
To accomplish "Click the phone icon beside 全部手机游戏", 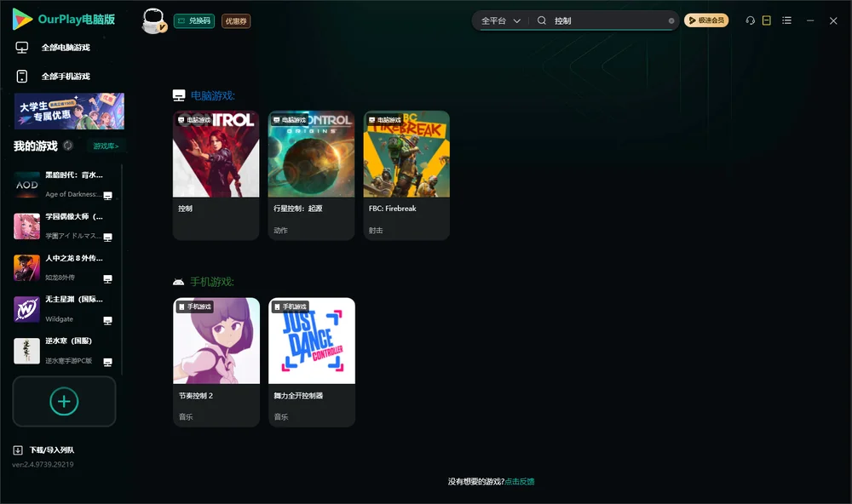I will click(x=22, y=77).
